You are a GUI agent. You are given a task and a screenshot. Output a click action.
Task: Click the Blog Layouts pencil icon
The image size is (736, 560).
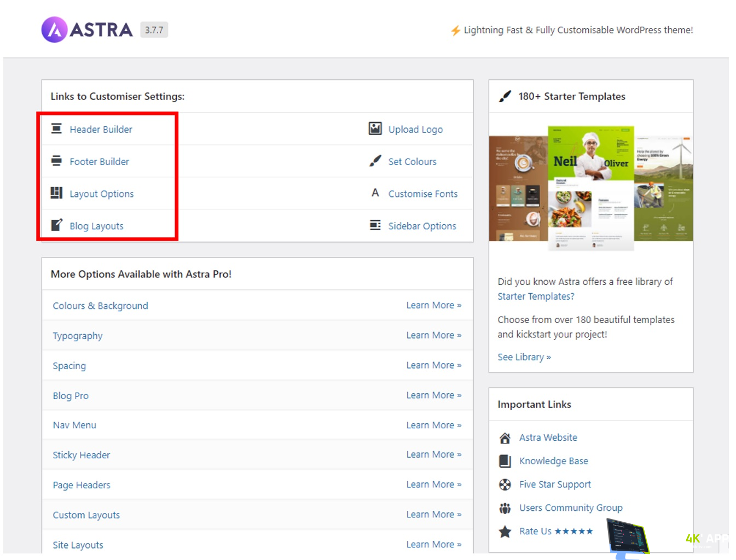[56, 225]
